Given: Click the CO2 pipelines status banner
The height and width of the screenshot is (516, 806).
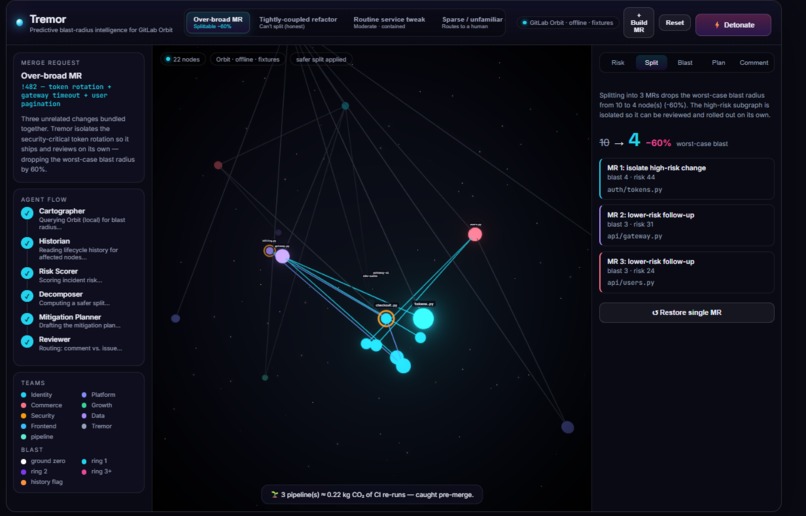Looking at the screenshot, I should (372, 494).
